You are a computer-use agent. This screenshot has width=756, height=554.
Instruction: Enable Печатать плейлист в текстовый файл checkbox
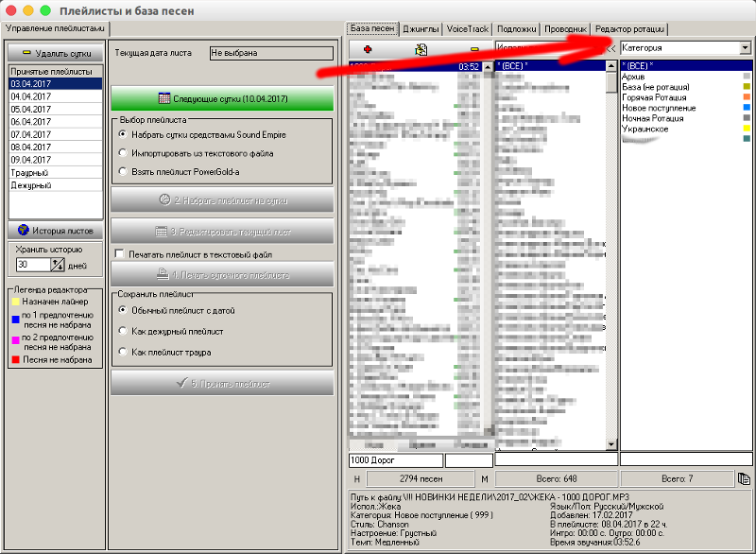[119, 254]
